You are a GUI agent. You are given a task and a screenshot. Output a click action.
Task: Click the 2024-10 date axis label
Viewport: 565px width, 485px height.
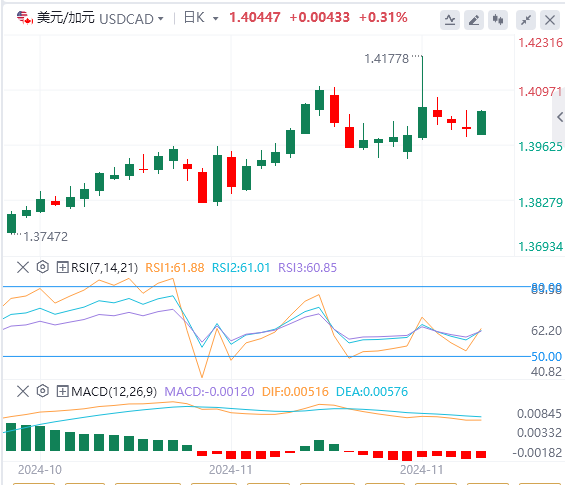[x=40, y=470]
